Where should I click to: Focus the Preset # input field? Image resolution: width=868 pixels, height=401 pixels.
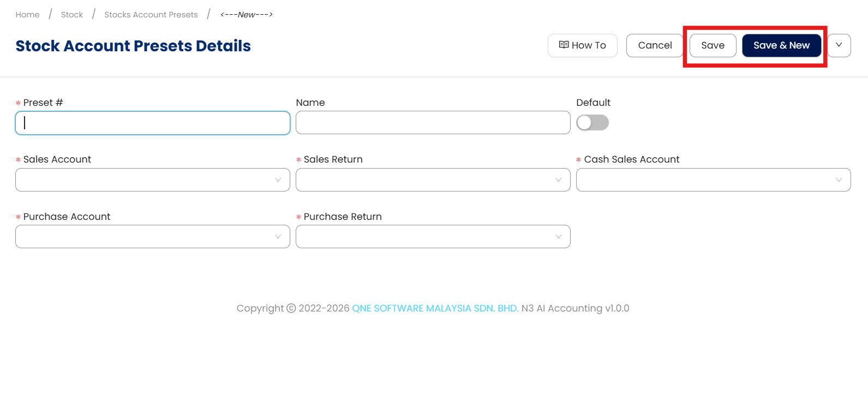[x=153, y=123]
